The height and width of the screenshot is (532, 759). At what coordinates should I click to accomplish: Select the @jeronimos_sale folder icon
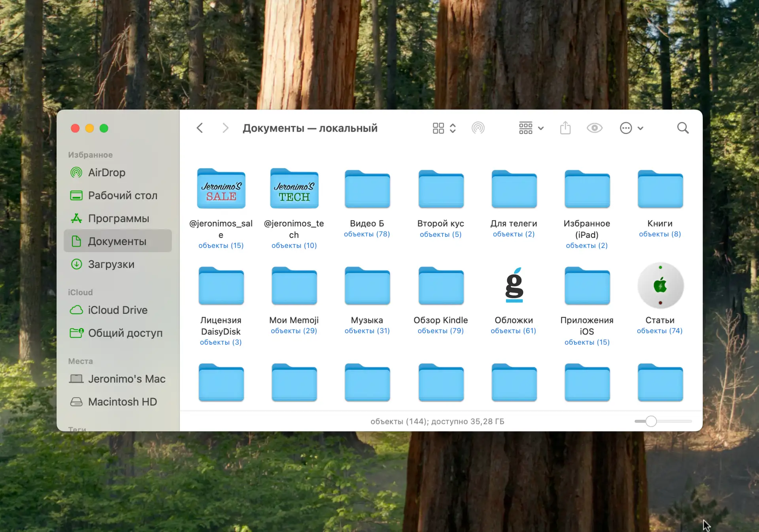pos(221,189)
